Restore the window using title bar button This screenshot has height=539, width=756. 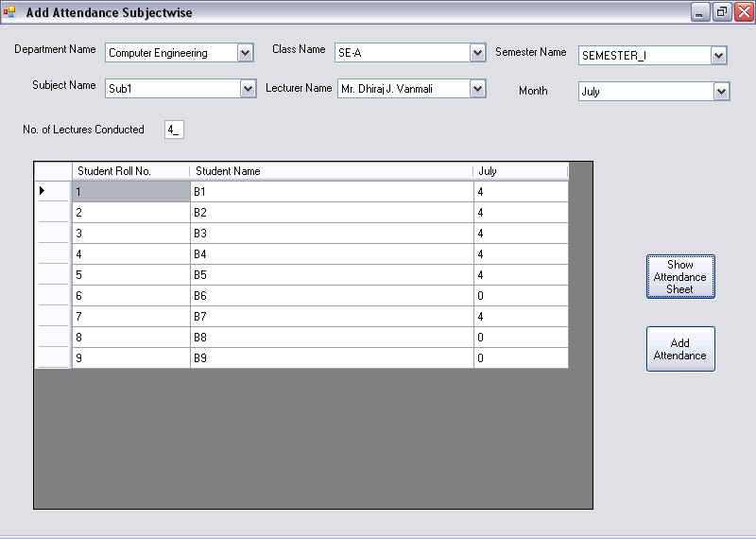click(x=722, y=12)
